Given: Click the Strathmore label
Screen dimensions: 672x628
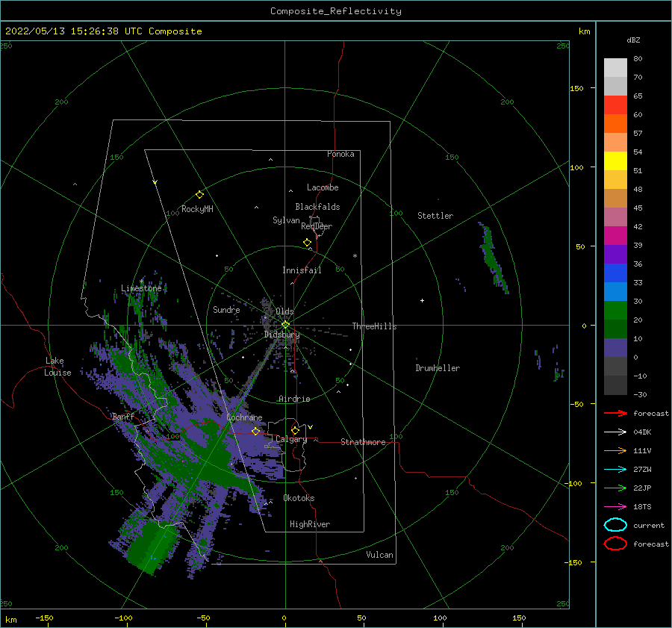Looking at the screenshot, I should pyautogui.click(x=363, y=442).
